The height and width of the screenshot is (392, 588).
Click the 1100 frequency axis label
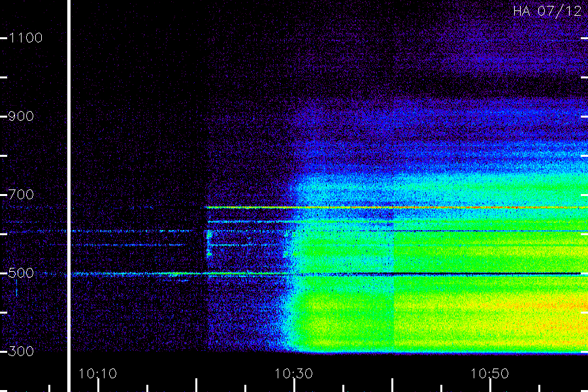pyautogui.click(x=25, y=38)
